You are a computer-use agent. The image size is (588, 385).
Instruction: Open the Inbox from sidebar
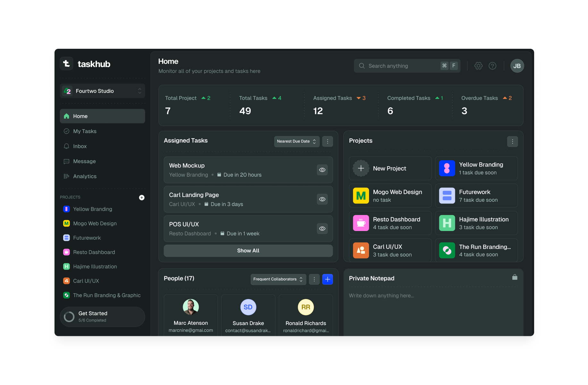tap(80, 146)
